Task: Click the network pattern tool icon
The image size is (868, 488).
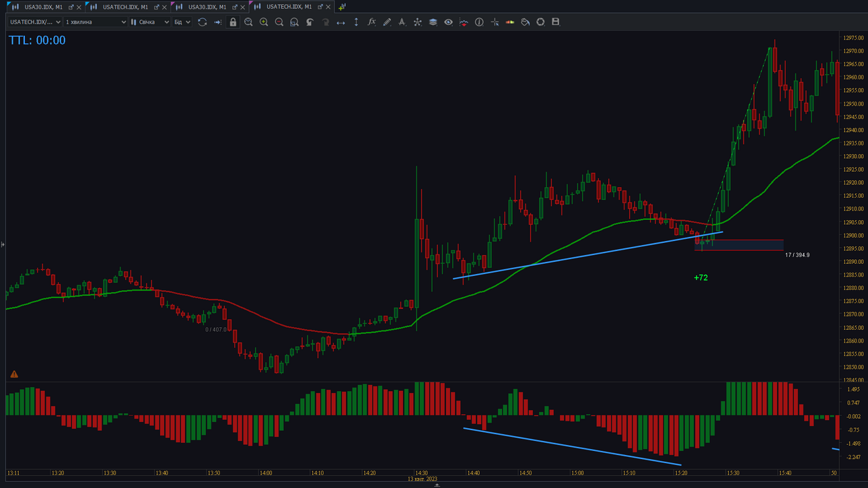Action: 417,22
